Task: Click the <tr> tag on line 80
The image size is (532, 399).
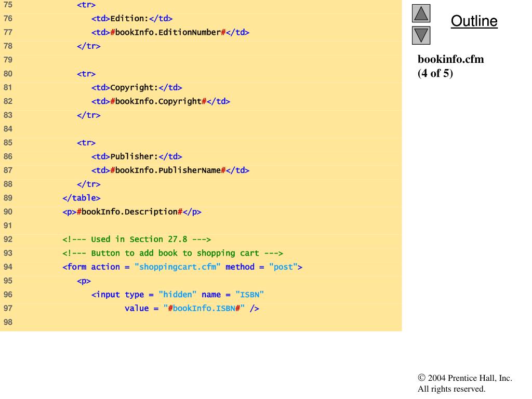Action: coord(86,74)
